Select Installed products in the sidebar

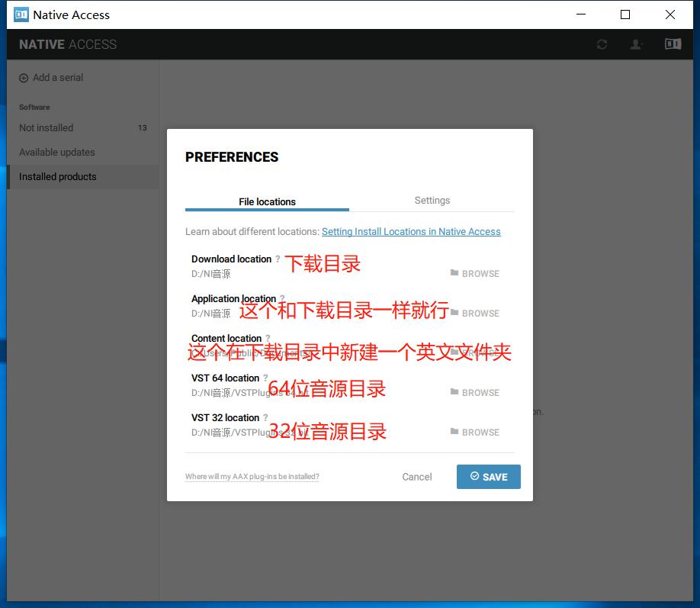[x=57, y=176]
